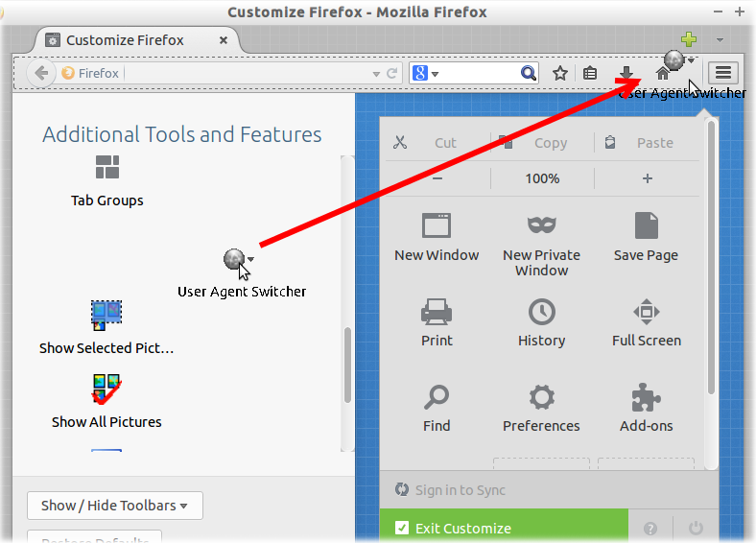Click the Downloads arrow icon in toolbar
Screen dimensions: 756x543
(x=626, y=73)
